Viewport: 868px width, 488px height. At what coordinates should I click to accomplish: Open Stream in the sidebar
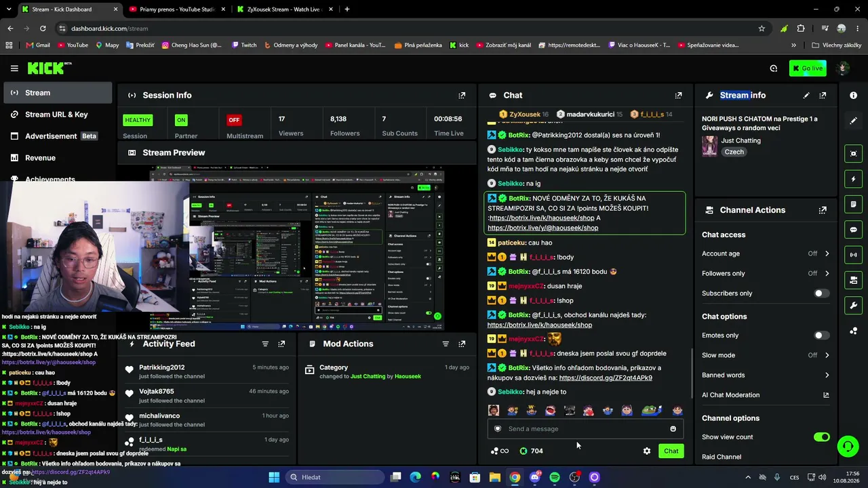[x=57, y=93]
